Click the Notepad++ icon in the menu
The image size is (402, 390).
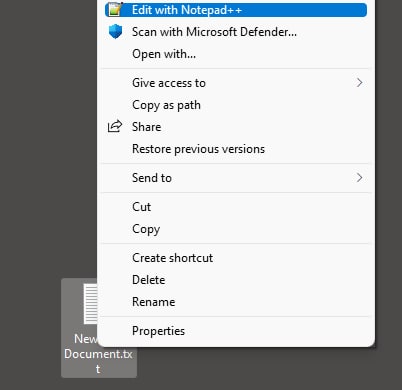click(x=115, y=9)
